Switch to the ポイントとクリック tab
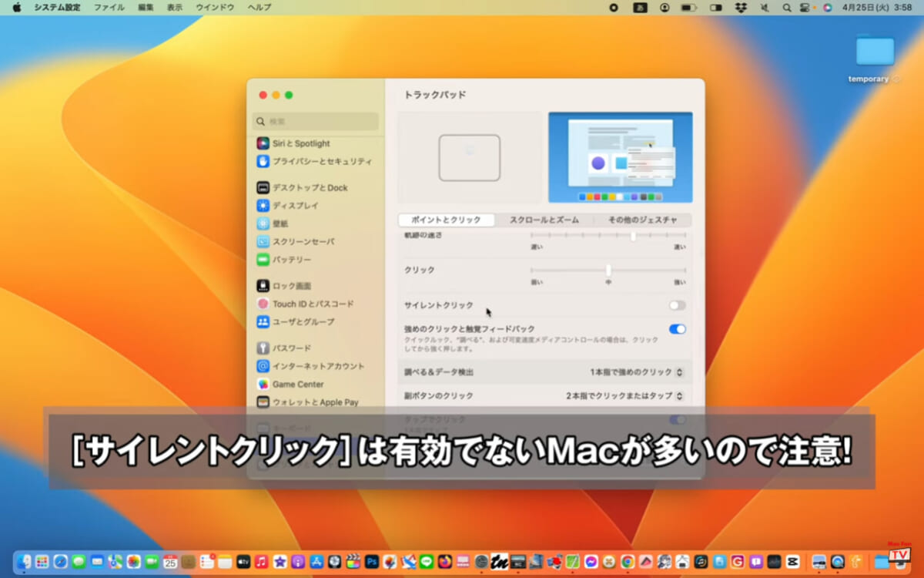This screenshot has height=578, width=924. coord(447,220)
